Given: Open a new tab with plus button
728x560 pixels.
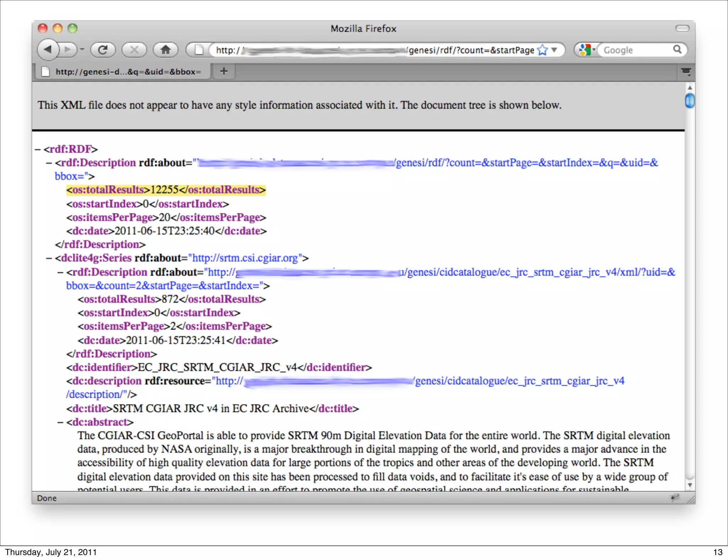Looking at the screenshot, I should 224,71.
